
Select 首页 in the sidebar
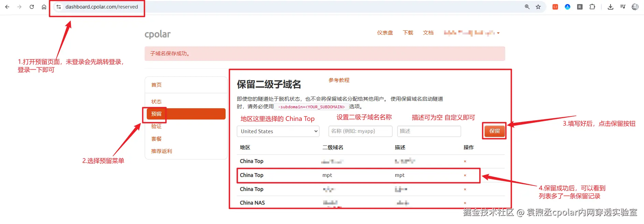pos(156,85)
